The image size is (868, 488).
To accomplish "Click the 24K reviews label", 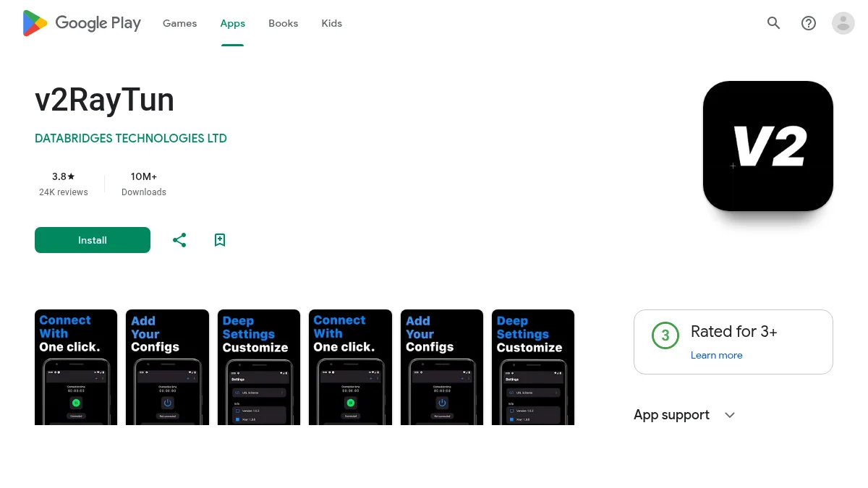I will click(x=64, y=192).
